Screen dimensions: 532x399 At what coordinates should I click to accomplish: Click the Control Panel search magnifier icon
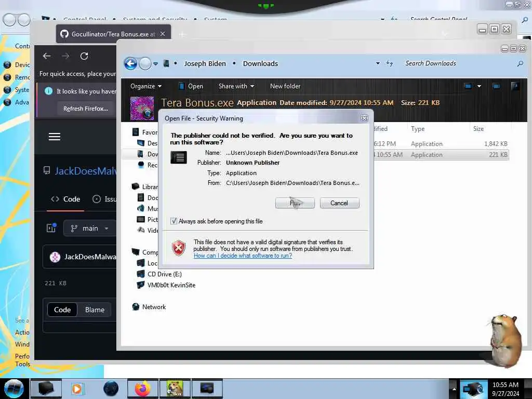(525, 20)
